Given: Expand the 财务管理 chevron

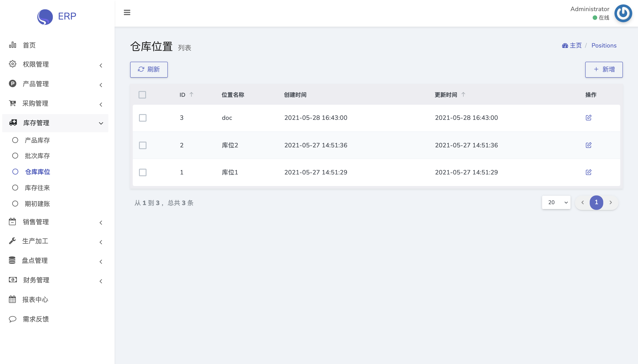Looking at the screenshot, I should tap(101, 281).
